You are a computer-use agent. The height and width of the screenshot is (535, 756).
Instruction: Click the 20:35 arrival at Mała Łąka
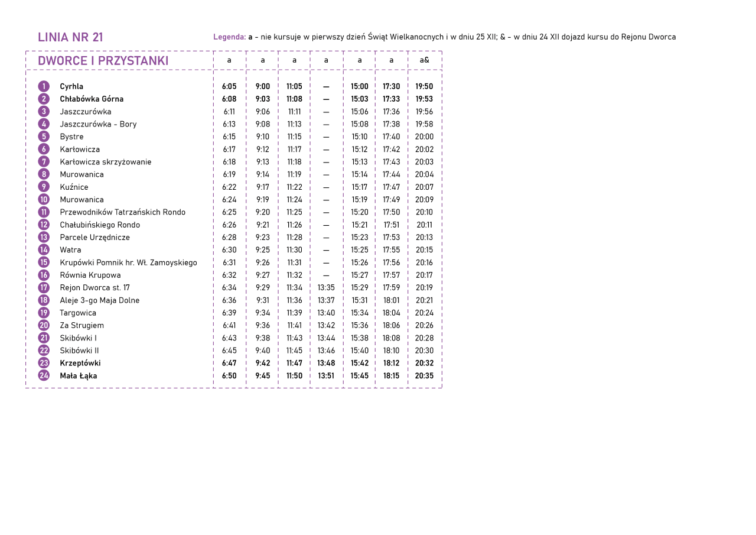[424, 376]
